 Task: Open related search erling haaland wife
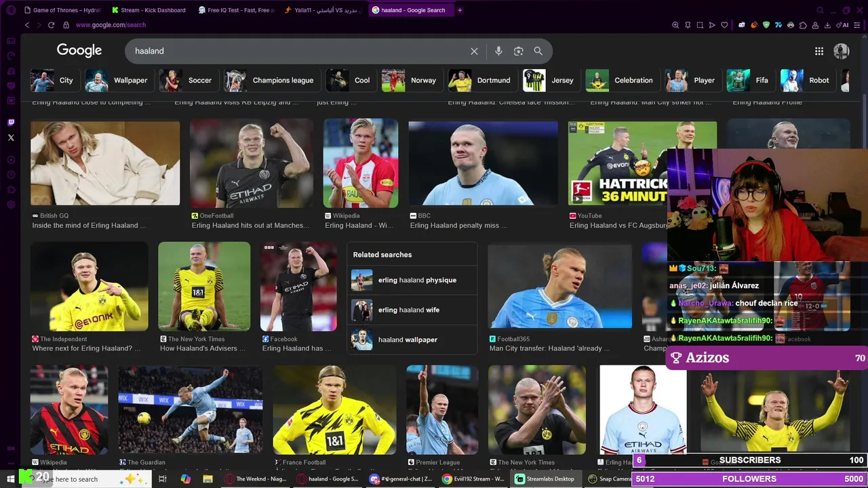pos(412,310)
